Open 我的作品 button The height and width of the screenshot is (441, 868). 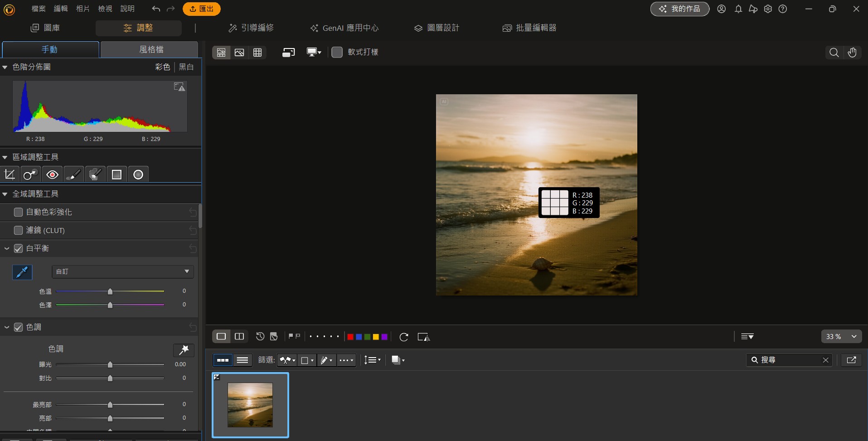click(679, 9)
